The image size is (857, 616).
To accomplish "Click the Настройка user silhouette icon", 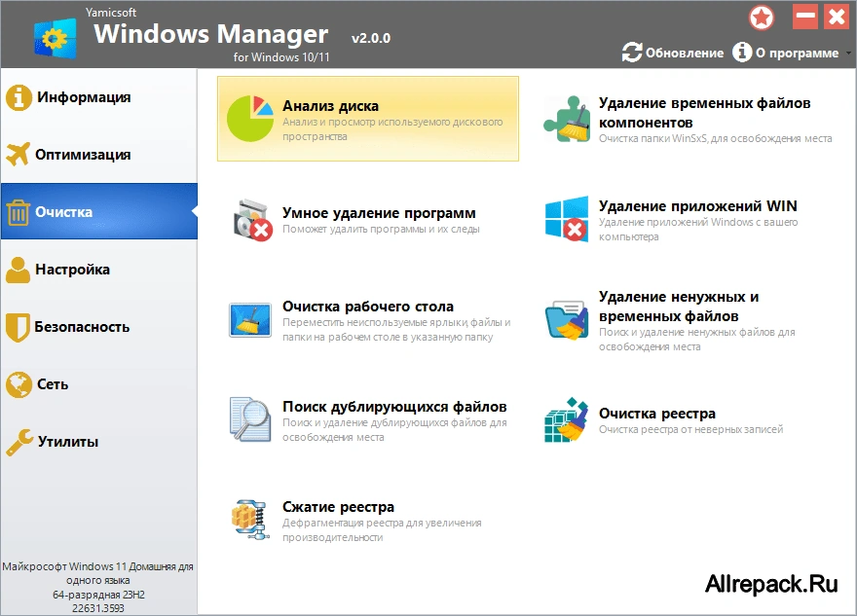I will (19, 270).
